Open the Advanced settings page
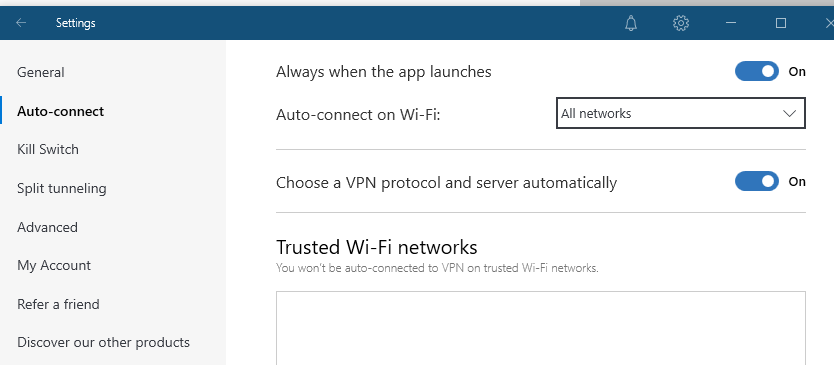 (x=47, y=227)
